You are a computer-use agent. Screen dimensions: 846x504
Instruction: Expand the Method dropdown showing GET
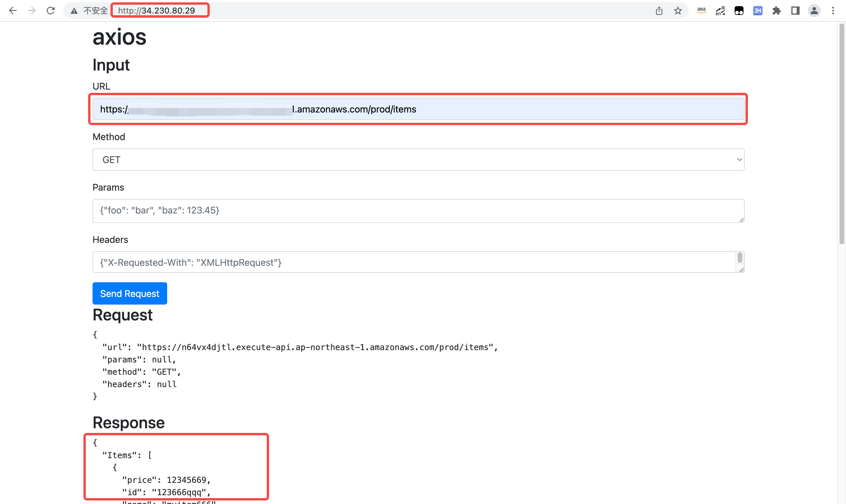[x=418, y=159]
